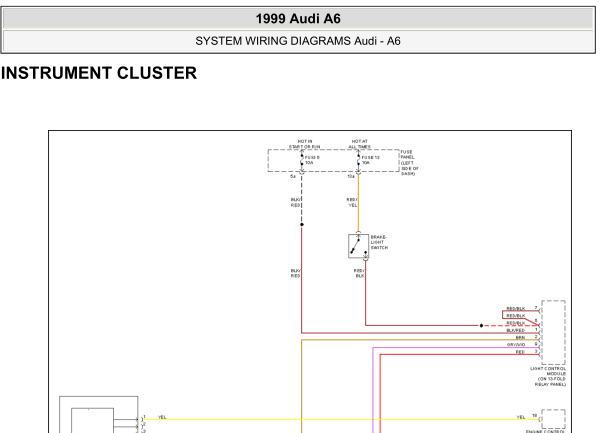Click the '5a' connector label under Fuse 5
Screen dimensions: 601x433
(x=293, y=177)
